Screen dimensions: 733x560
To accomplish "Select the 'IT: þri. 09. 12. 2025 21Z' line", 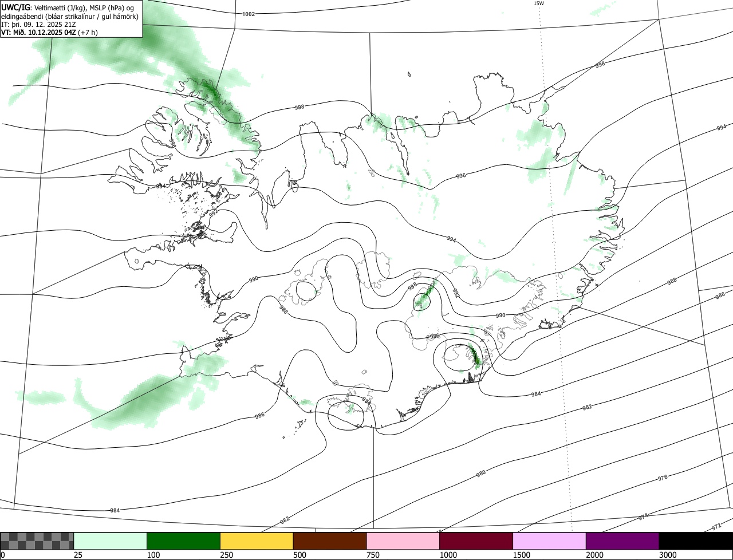I will click(38, 25).
